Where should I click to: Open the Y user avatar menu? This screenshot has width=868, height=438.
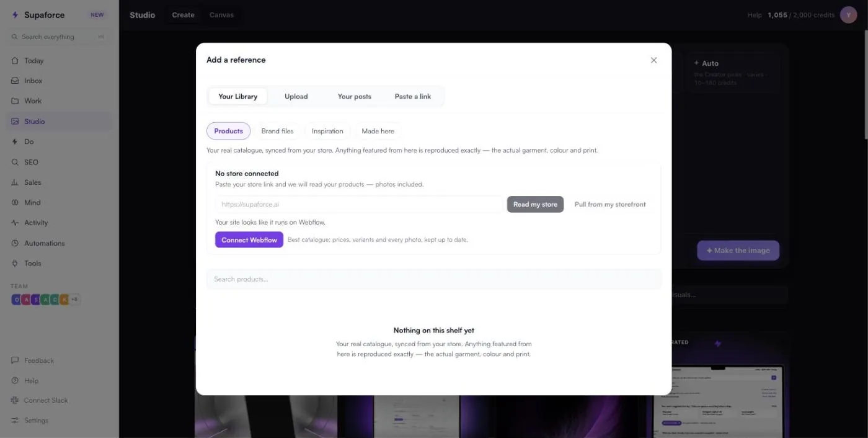click(x=848, y=15)
